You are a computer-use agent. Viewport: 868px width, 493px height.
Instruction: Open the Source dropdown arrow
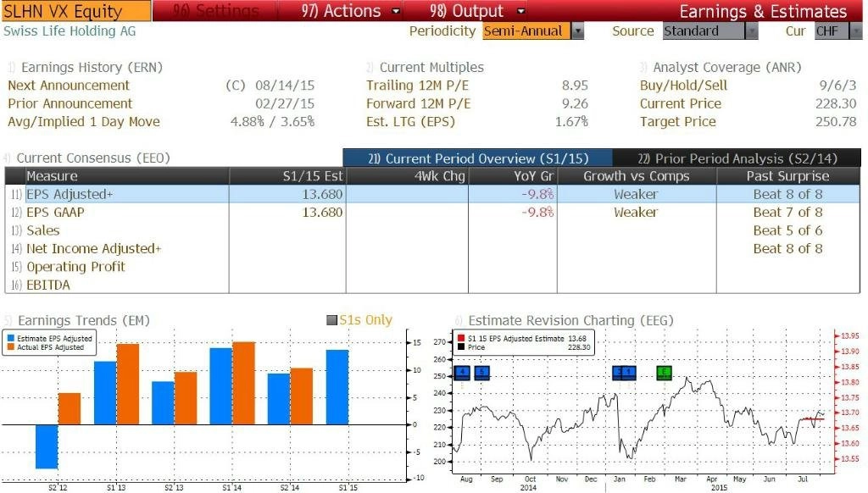pos(751,31)
